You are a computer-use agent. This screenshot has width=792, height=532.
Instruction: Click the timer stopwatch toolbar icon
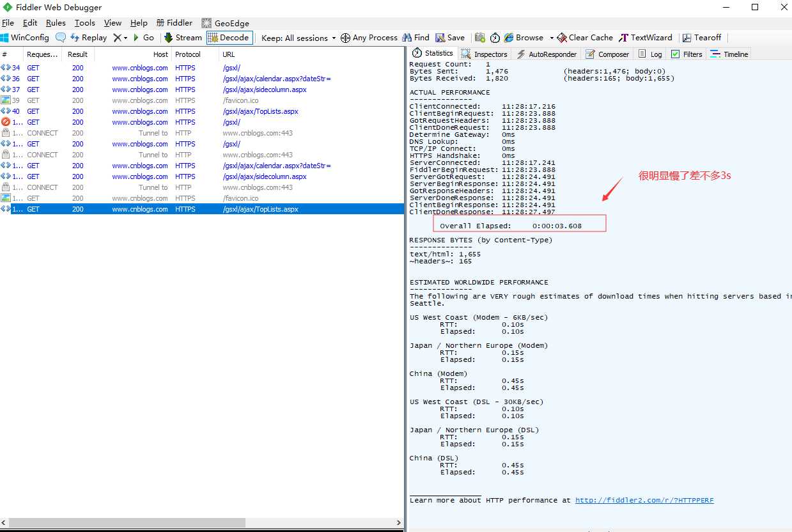coord(494,38)
